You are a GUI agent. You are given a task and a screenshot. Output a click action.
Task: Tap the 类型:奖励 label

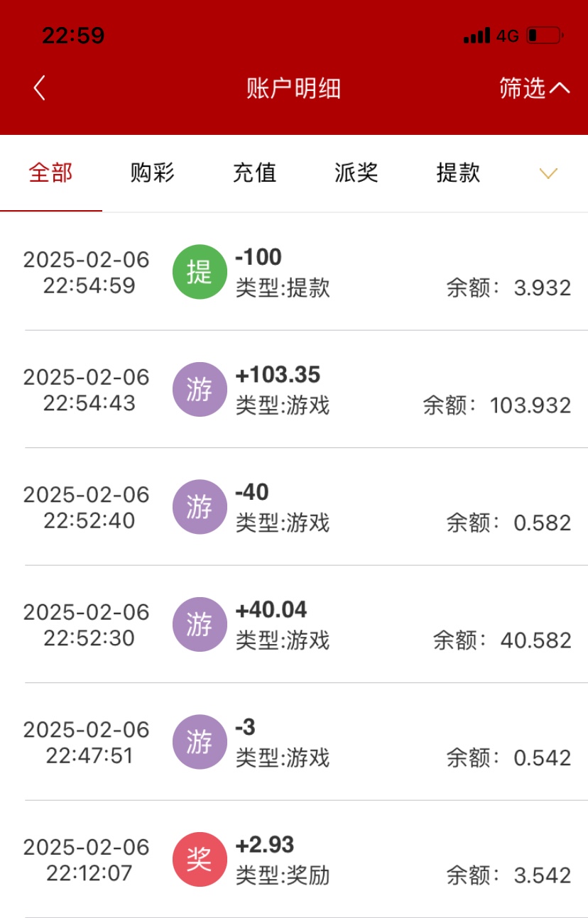[x=283, y=875]
